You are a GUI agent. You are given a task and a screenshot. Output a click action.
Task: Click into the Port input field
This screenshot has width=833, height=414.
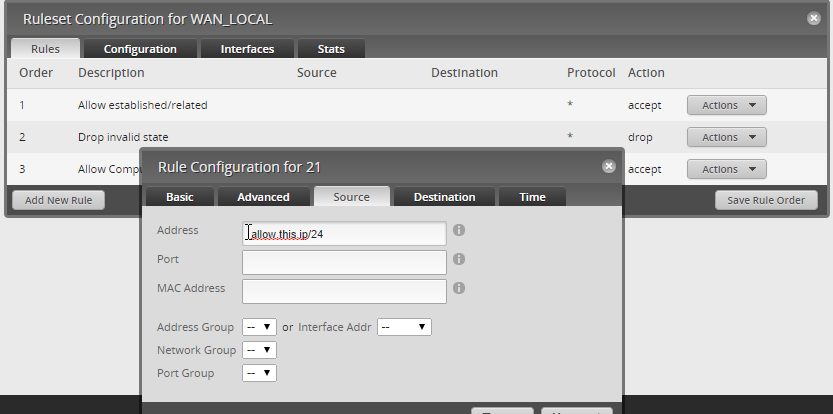[344, 262]
